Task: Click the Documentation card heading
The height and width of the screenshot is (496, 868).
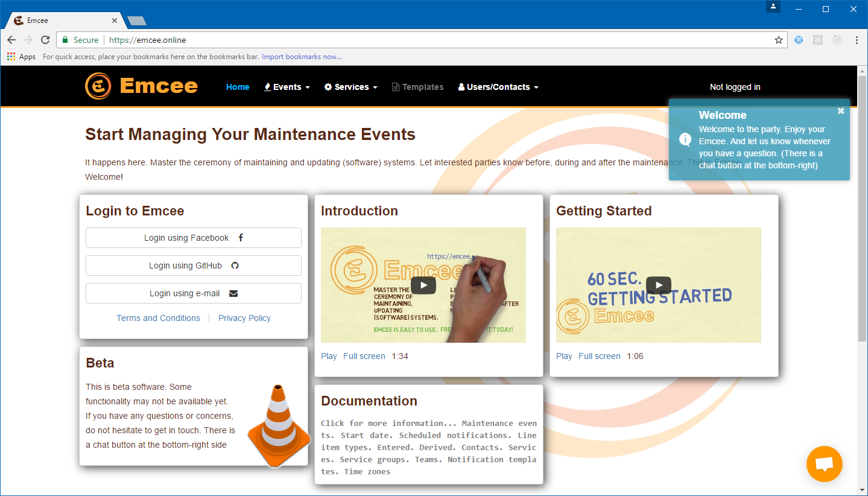Action: point(369,401)
